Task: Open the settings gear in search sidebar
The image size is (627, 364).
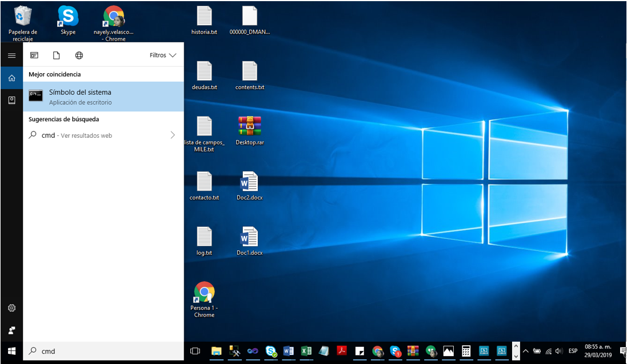Action: point(11,308)
